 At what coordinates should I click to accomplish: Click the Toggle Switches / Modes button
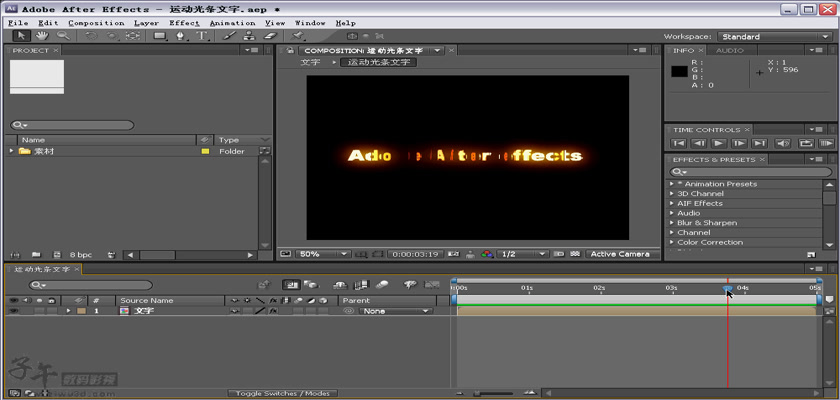point(283,394)
